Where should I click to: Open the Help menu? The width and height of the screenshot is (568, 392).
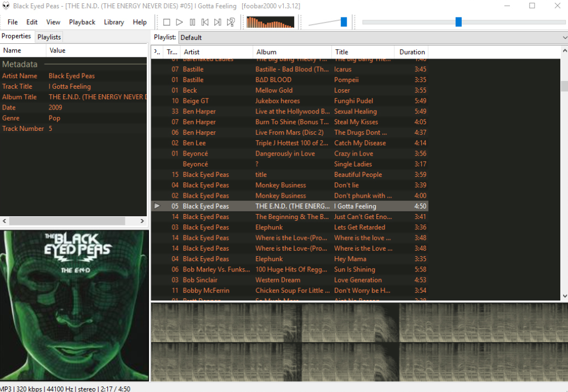tap(140, 22)
